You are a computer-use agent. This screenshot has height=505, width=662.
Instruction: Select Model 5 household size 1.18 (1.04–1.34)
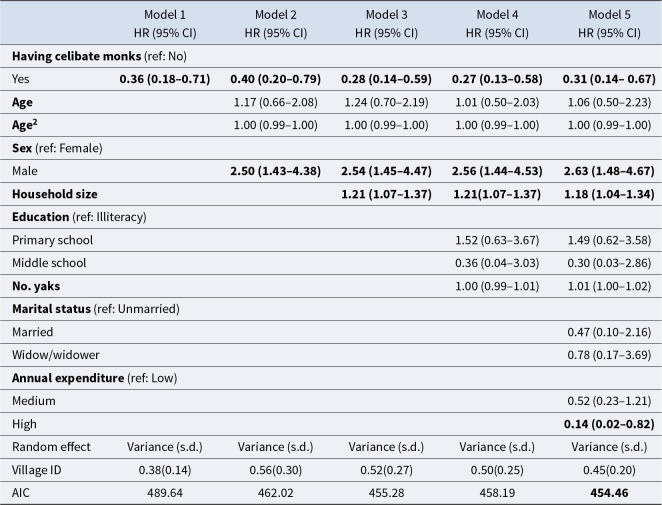pyautogui.click(x=609, y=194)
